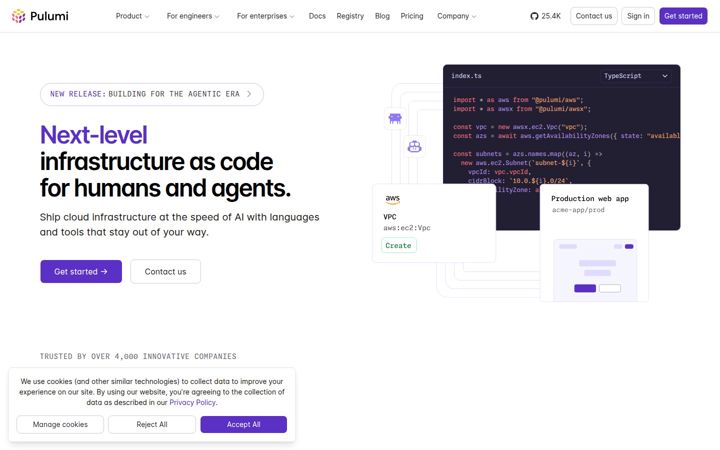720x450 pixels.
Task: Click the robot agent icon
Action: coord(415,146)
